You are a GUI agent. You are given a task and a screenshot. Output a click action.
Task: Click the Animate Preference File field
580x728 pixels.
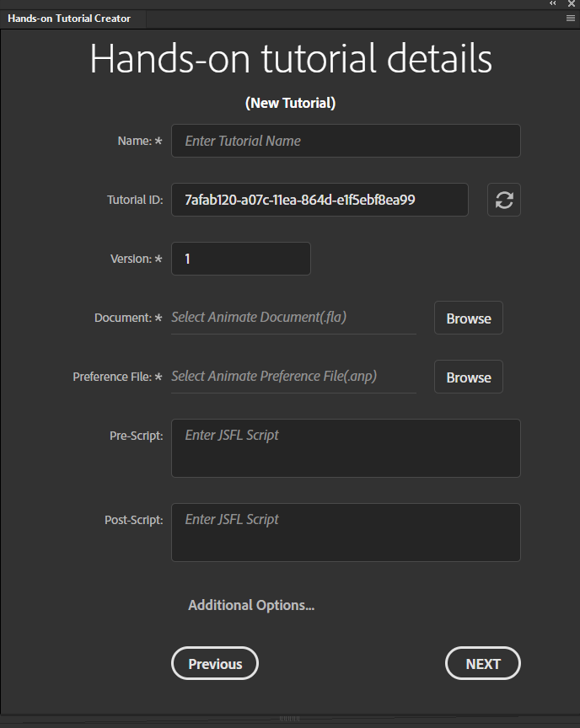point(293,377)
